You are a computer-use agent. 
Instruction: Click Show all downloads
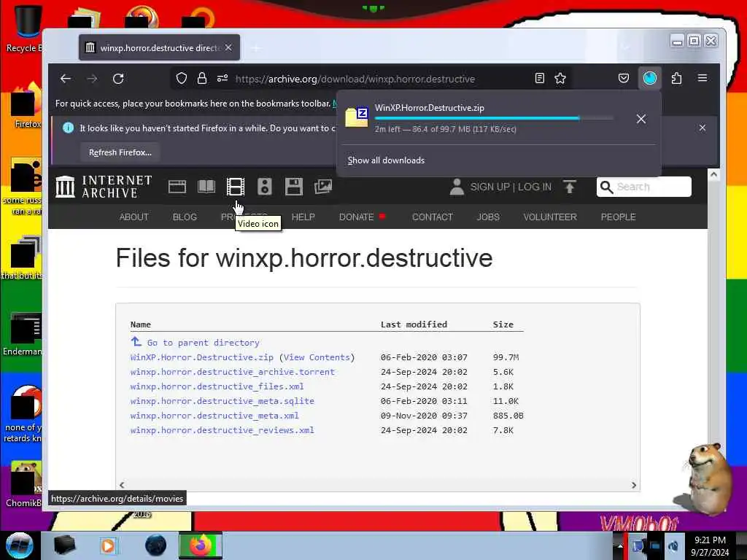[386, 160]
